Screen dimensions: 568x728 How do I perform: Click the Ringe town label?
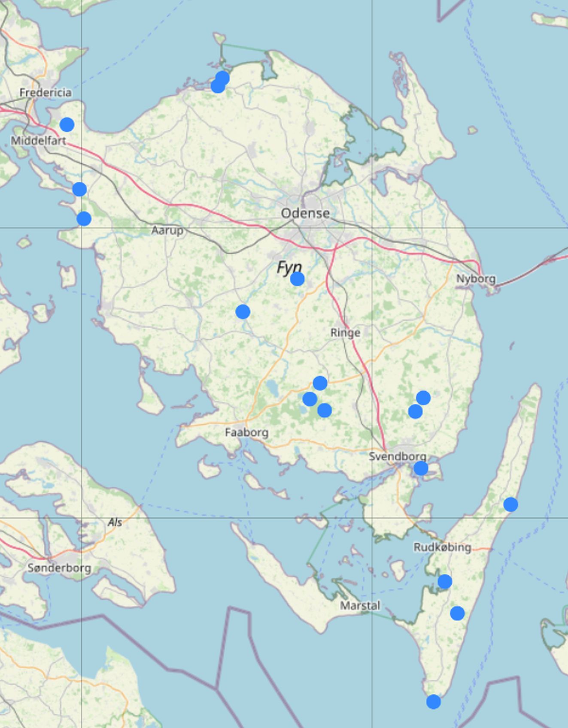point(345,333)
